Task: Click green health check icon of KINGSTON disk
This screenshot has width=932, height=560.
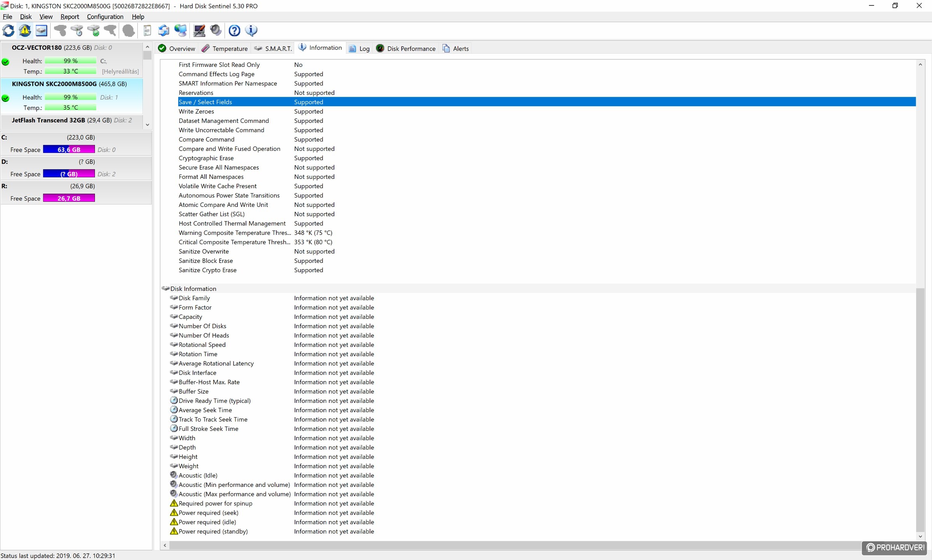Action: tap(5, 98)
